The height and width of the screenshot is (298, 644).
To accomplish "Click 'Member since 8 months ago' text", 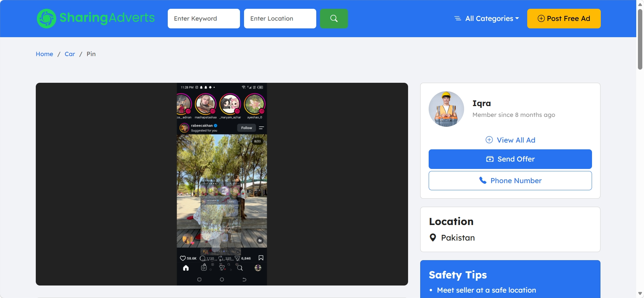I will click(514, 115).
